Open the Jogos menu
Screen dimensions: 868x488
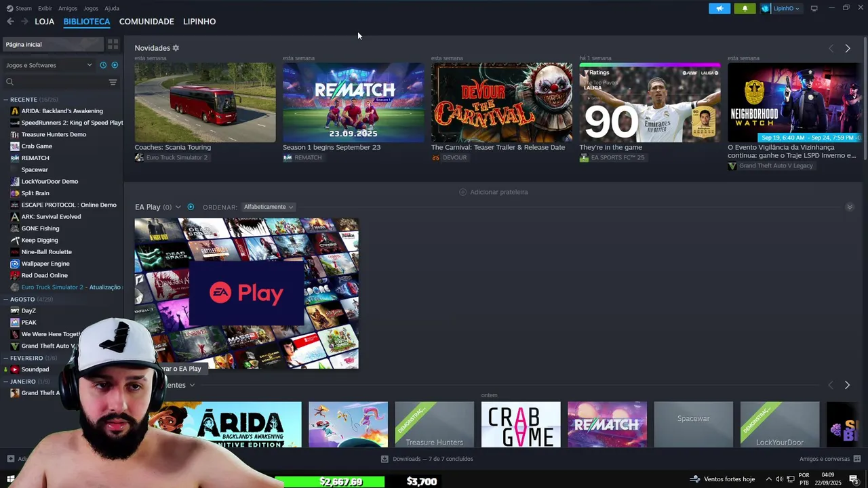(91, 8)
